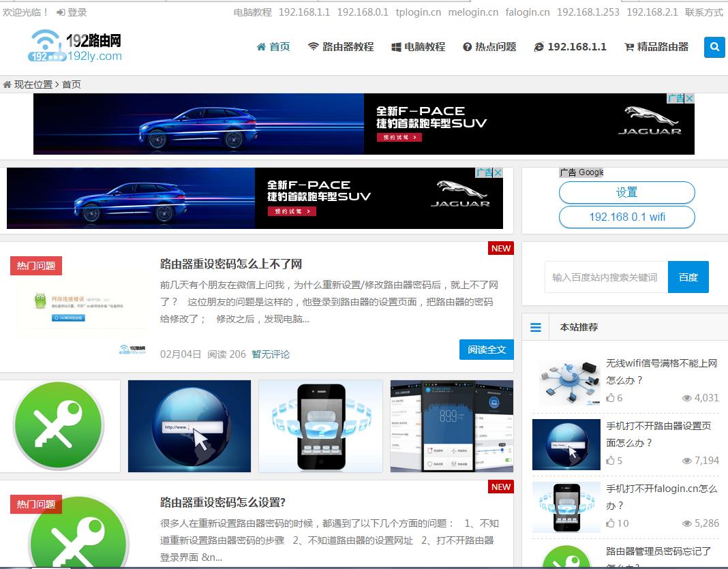Click the 阅读全文 read more button
The image size is (728, 569).
click(487, 350)
